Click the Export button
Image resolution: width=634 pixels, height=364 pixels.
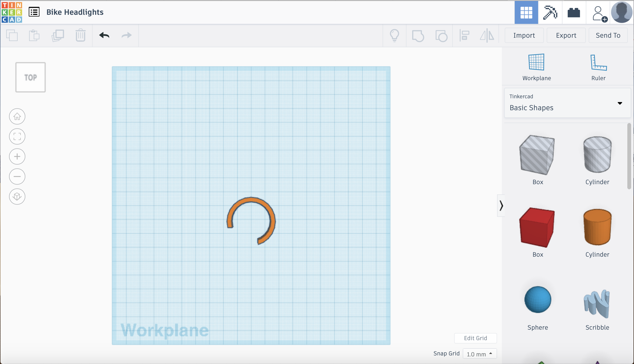tap(566, 35)
